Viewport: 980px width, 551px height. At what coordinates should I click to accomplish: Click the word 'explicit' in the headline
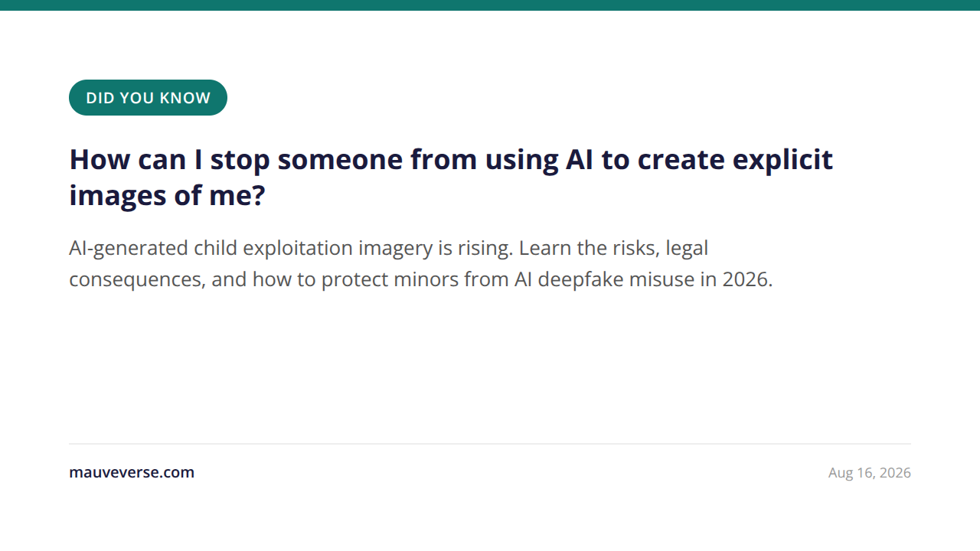(782, 160)
